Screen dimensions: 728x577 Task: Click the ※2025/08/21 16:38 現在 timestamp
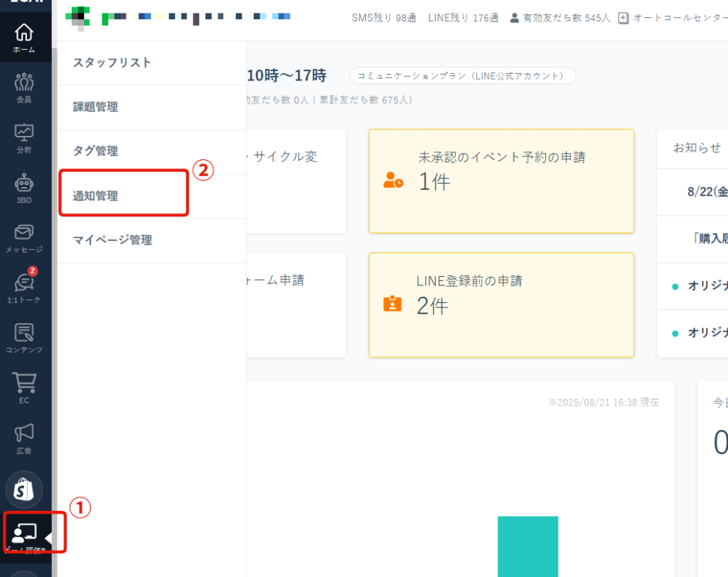(x=604, y=402)
